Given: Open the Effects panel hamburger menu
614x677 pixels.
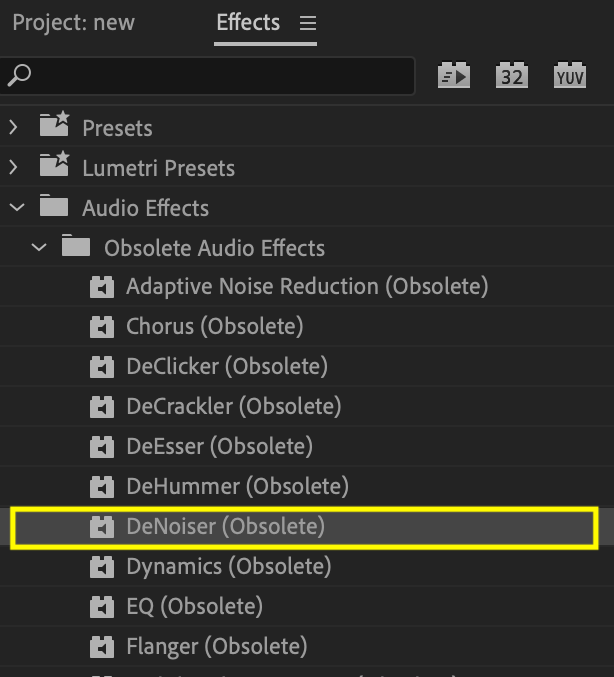Looking at the screenshot, I should click(x=308, y=23).
